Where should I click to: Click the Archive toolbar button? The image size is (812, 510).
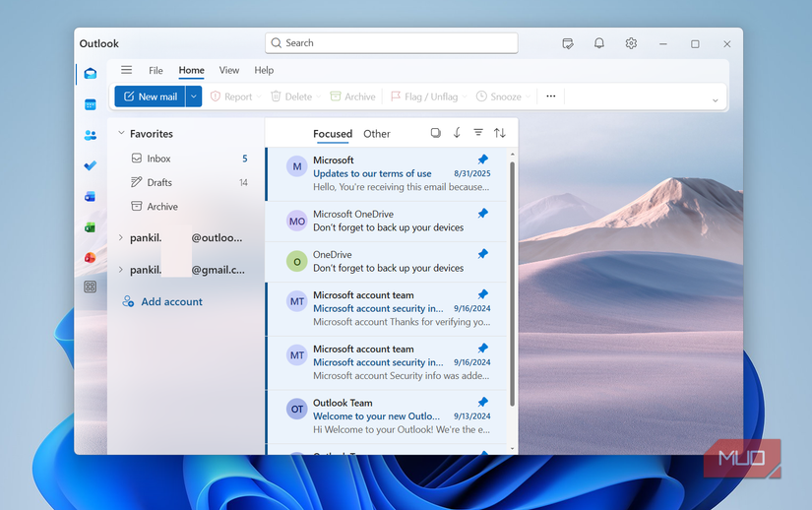[352, 96]
